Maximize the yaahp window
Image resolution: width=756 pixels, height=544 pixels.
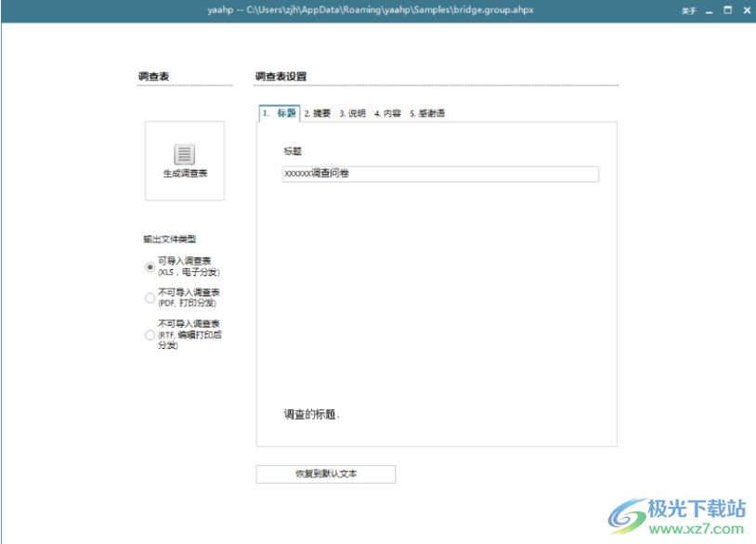coord(727,10)
